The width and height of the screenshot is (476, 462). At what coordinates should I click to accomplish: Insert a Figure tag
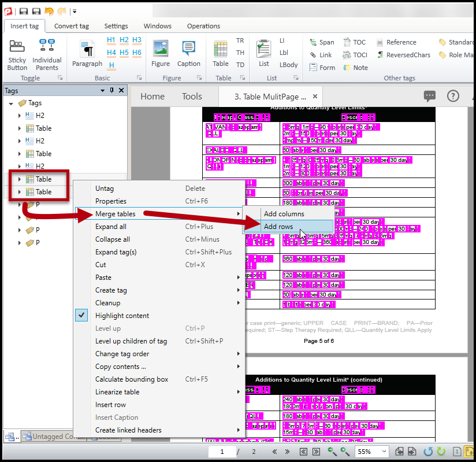point(161,54)
